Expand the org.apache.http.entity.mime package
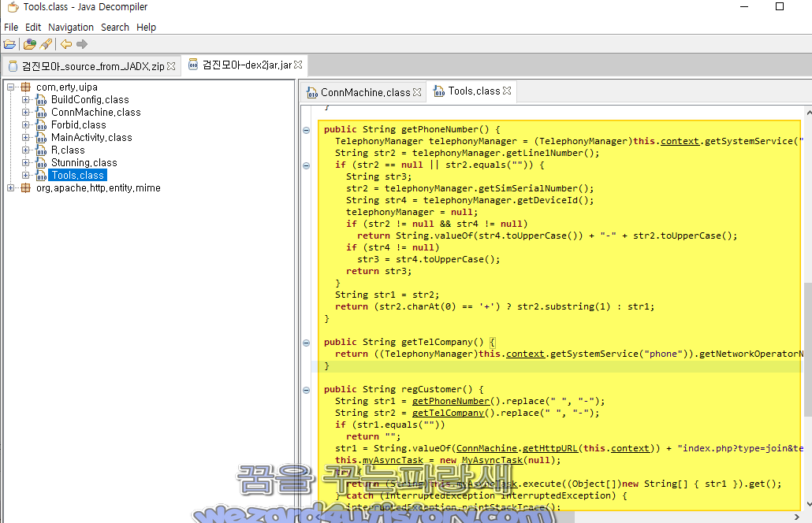This screenshot has height=523, width=812. point(10,187)
